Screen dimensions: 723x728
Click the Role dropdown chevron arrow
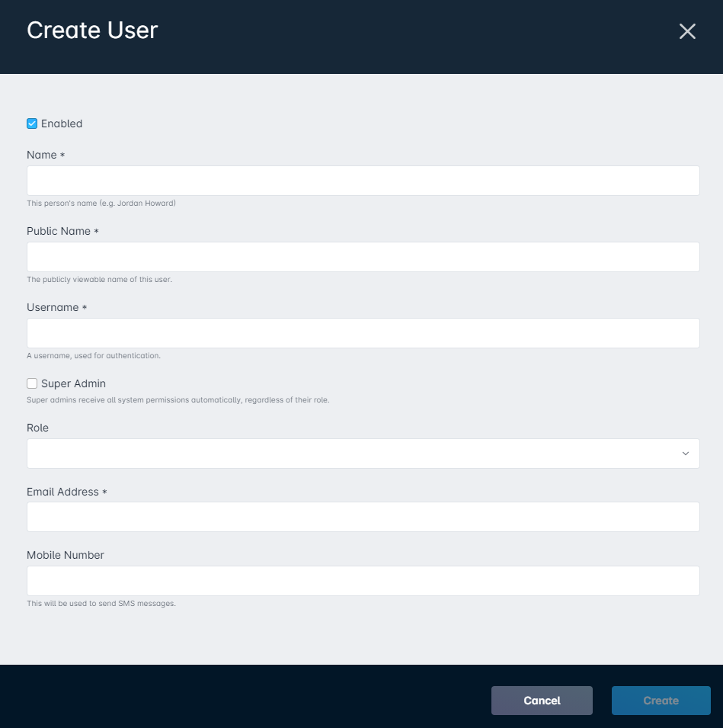[686, 454]
